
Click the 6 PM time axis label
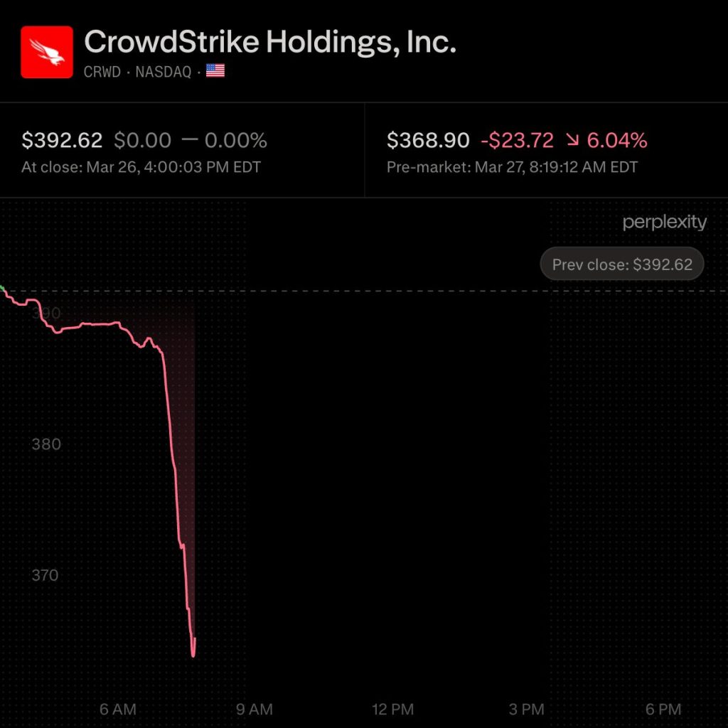click(663, 709)
